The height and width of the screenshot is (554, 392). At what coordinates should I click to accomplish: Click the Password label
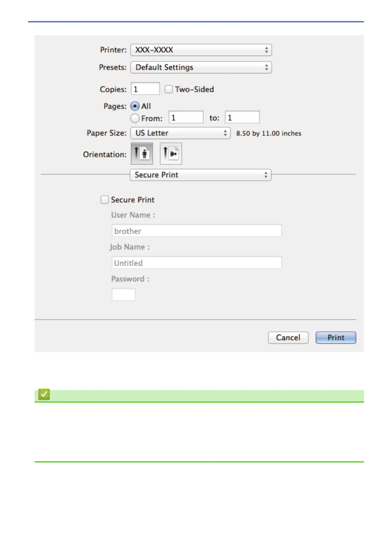click(130, 279)
